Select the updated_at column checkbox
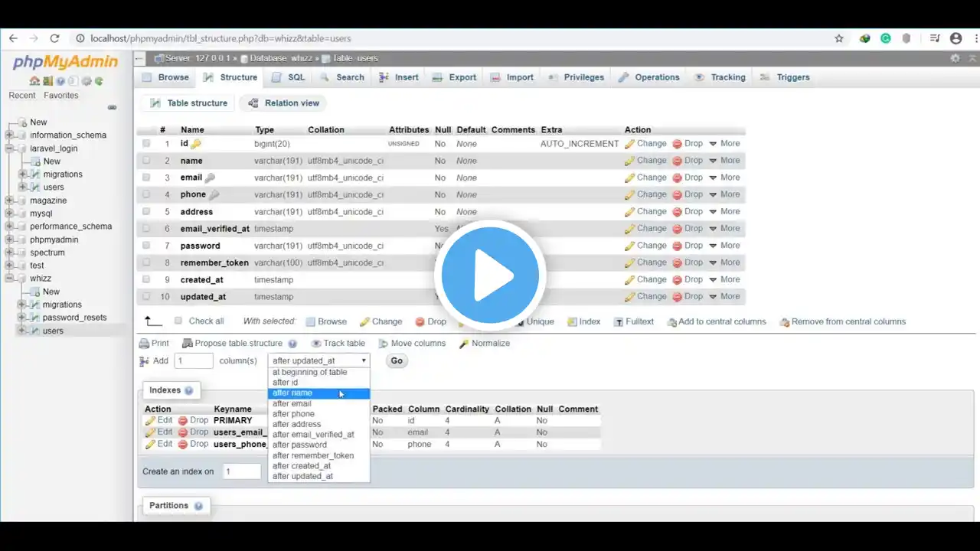This screenshot has height=551, width=980. 146,297
